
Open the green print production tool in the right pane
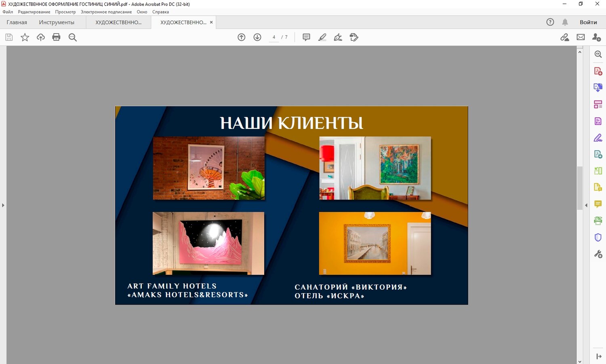point(598,221)
